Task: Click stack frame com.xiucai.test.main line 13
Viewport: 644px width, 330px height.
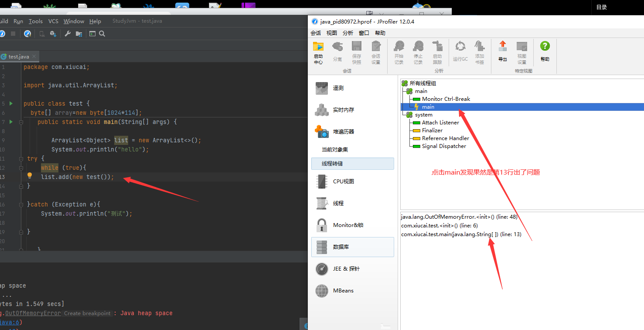Action: pyautogui.click(x=461, y=234)
